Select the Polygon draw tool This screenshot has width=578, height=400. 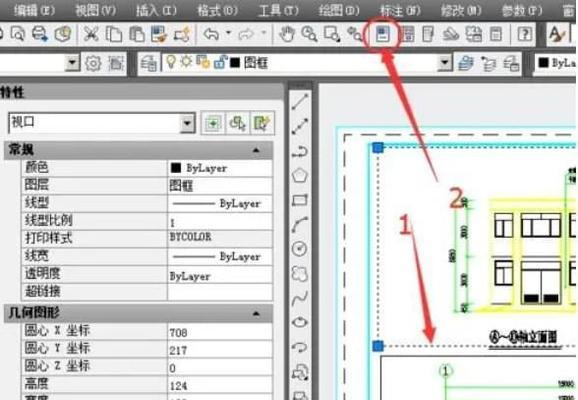tap(300, 175)
